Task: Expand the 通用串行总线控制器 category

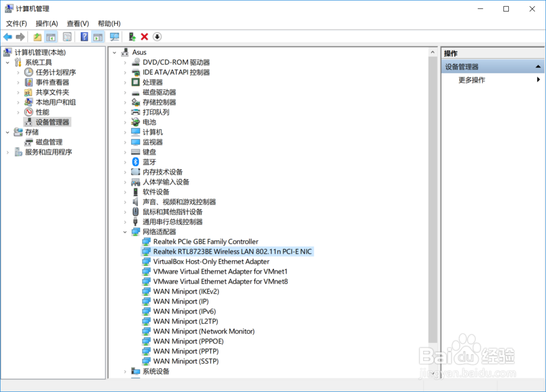Action: pos(125,222)
